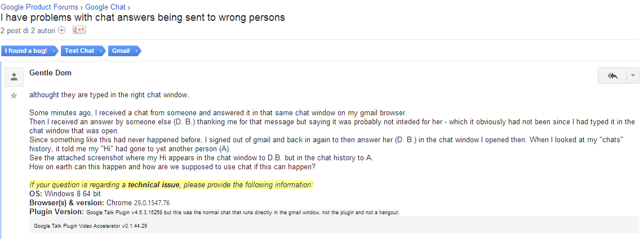644x239 pixels.
Task: Click the Google +1 button
Action: (79, 30)
